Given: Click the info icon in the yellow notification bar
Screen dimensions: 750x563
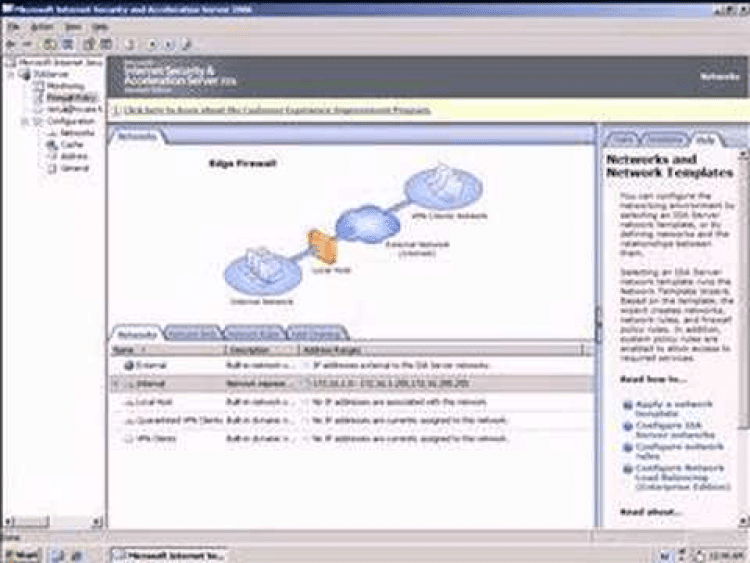Looking at the screenshot, I should pos(116,110).
